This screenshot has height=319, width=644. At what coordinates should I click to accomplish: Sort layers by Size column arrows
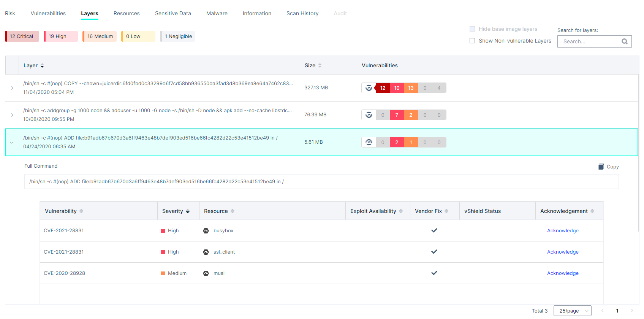coord(320,65)
